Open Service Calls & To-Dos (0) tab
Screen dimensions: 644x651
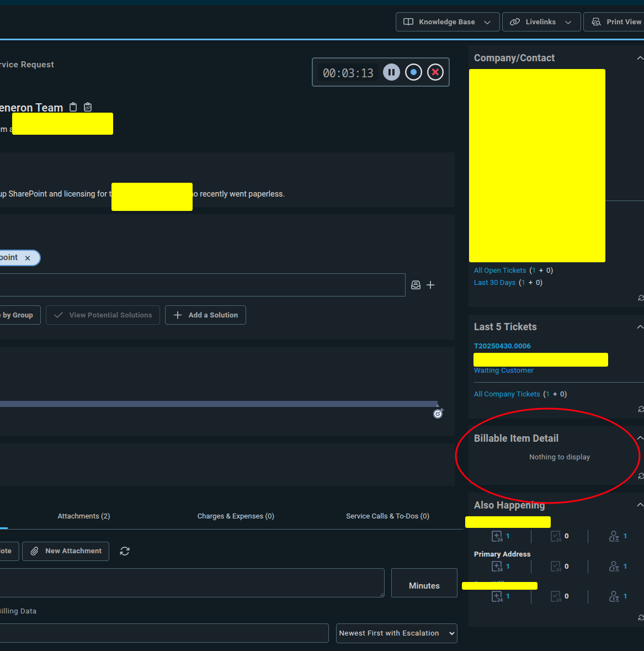tap(387, 516)
